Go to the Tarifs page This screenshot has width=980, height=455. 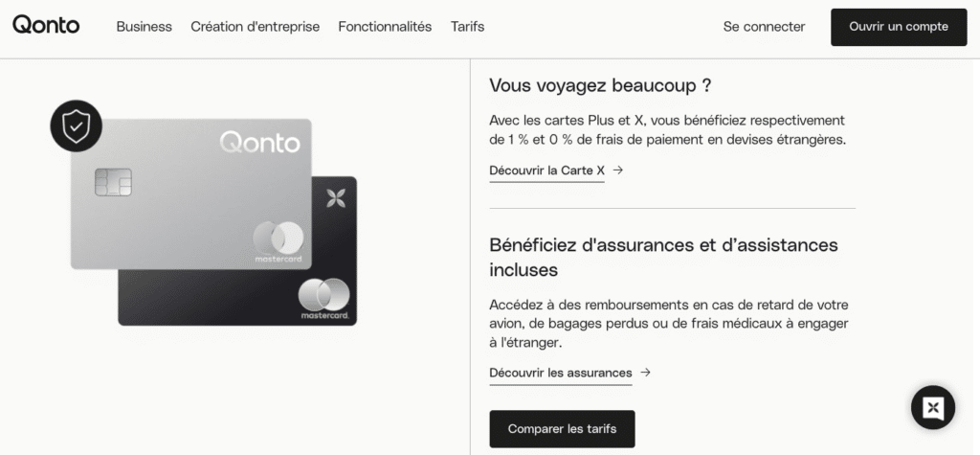[467, 27]
